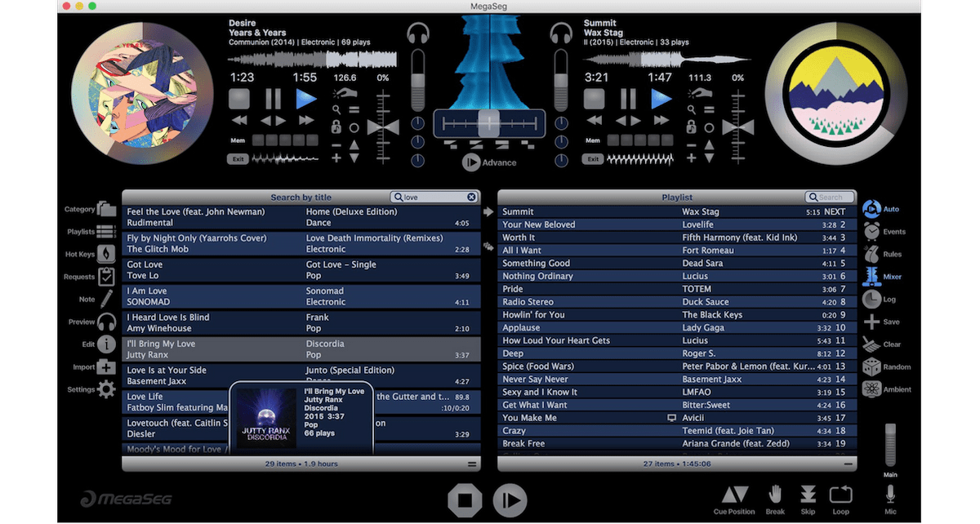Open search options magnifier in library search field
The width and height of the screenshot is (980, 524).
(x=399, y=197)
